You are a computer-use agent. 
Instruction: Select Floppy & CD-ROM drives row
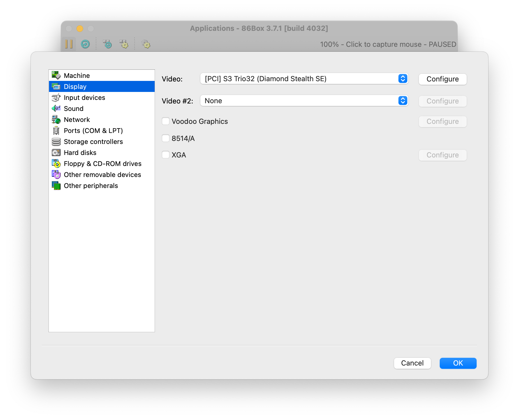coord(102,163)
